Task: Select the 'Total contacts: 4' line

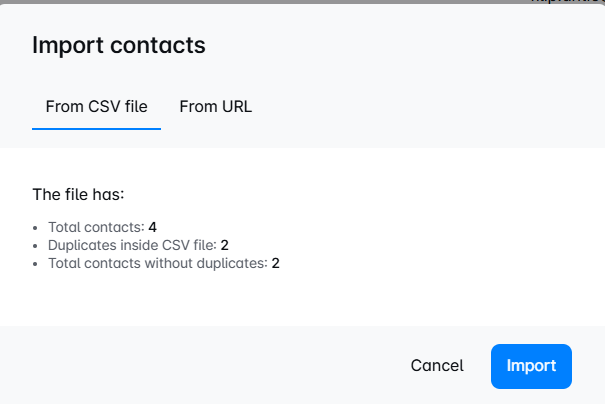Action: coord(102,228)
